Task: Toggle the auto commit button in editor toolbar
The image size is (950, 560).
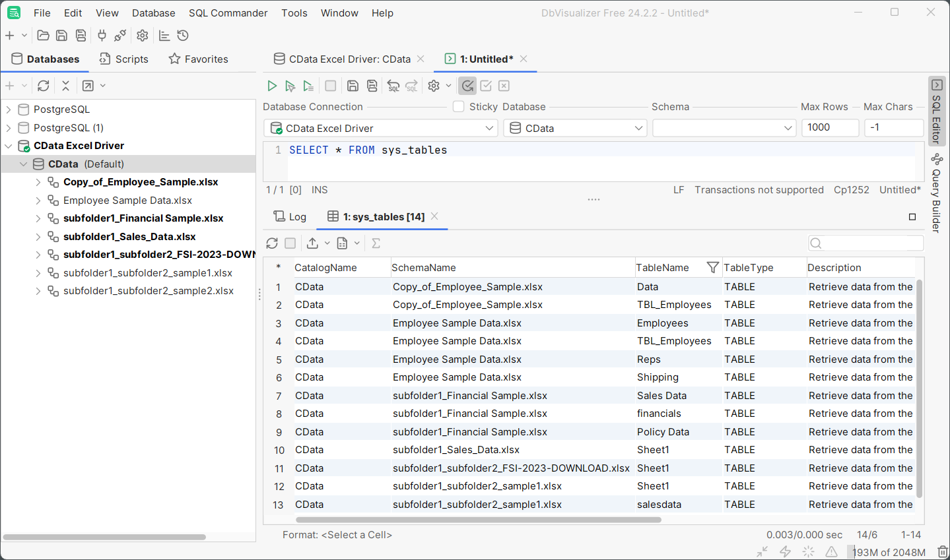Action: [x=467, y=86]
